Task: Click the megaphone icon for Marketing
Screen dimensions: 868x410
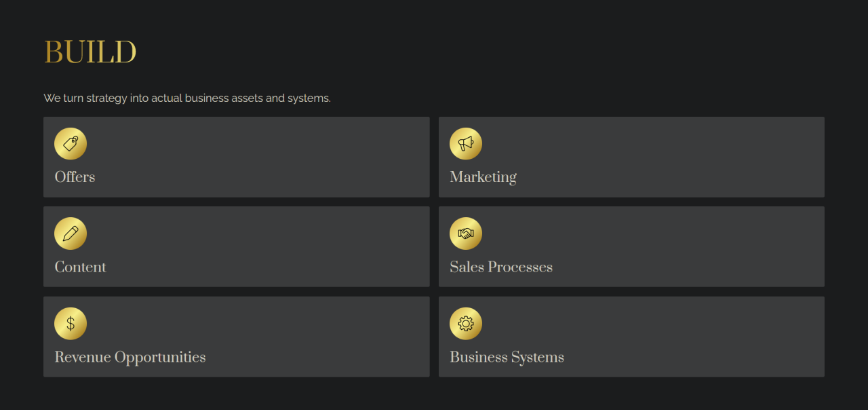Action: click(466, 144)
